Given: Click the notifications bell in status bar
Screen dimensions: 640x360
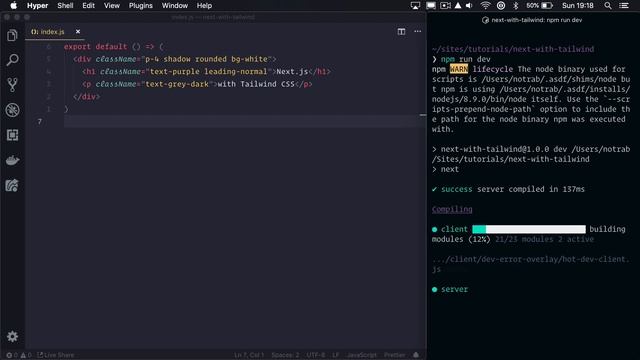Looking at the screenshot, I should coord(416,355).
